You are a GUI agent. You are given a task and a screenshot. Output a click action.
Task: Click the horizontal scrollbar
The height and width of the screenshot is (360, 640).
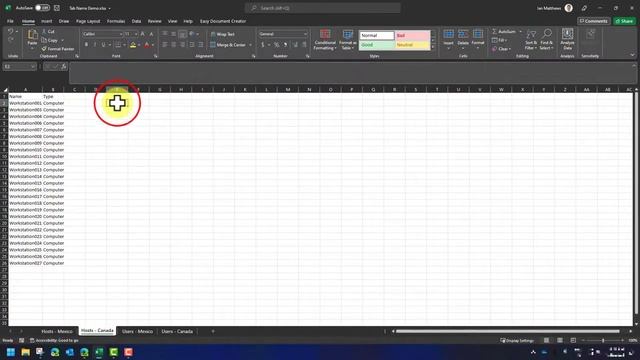pyautogui.click(x=507, y=331)
